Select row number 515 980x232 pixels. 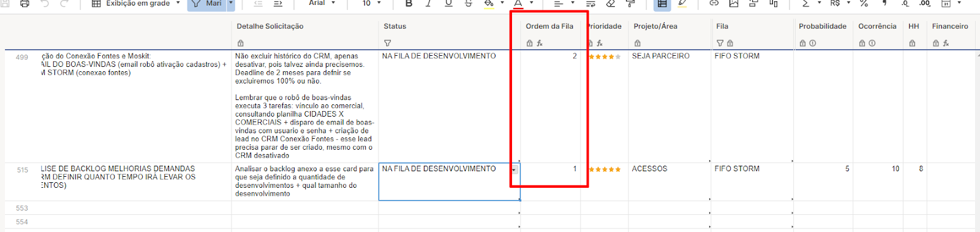click(x=23, y=170)
